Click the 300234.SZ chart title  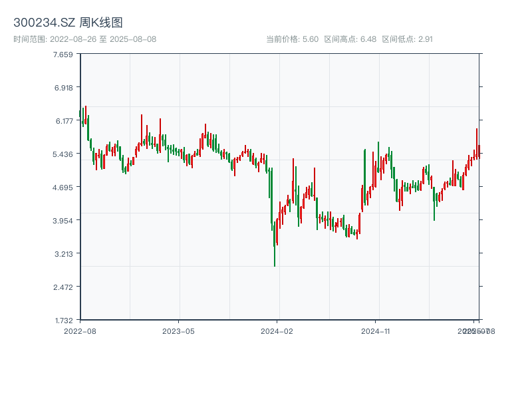tap(68, 23)
